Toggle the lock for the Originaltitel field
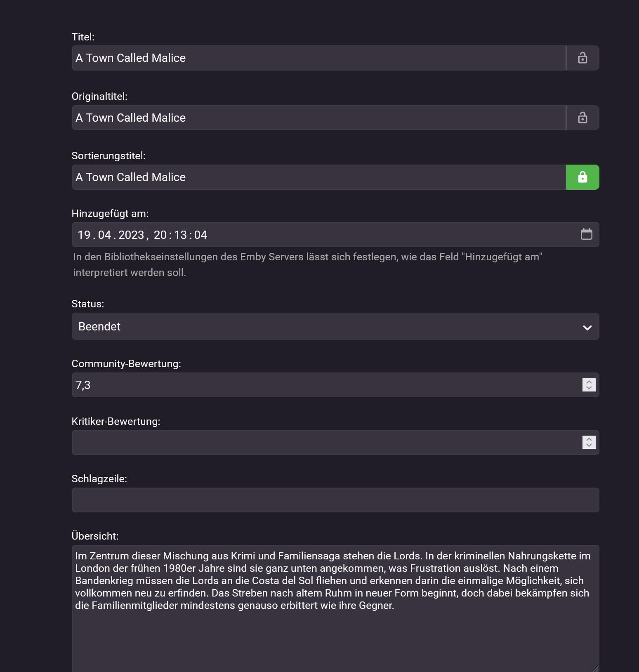Image resolution: width=639 pixels, height=672 pixels. 582,118
